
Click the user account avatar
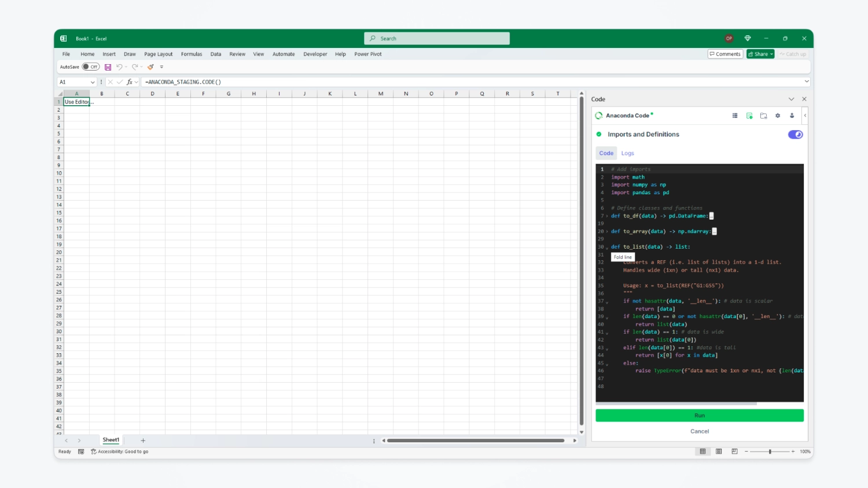pos(729,39)
